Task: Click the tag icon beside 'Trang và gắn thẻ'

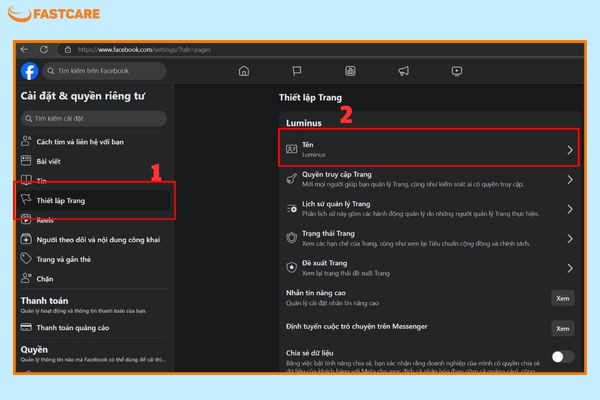Action: point(26,258)
